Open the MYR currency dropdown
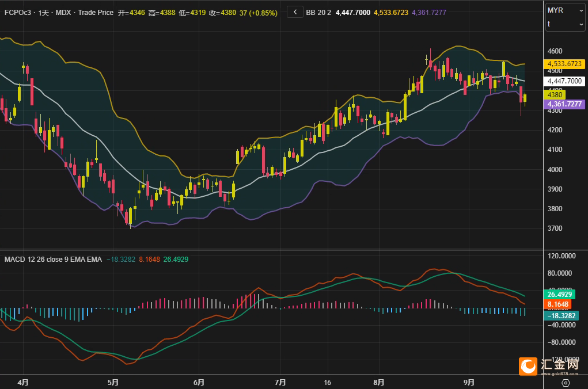 [565, 10]
